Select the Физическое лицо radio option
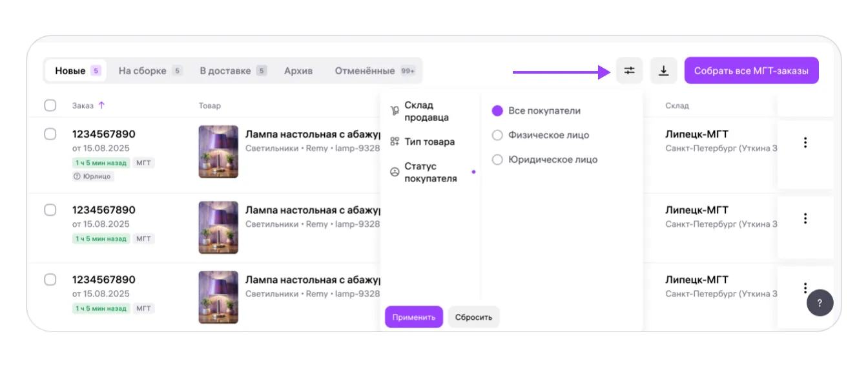 pos(497,135)
